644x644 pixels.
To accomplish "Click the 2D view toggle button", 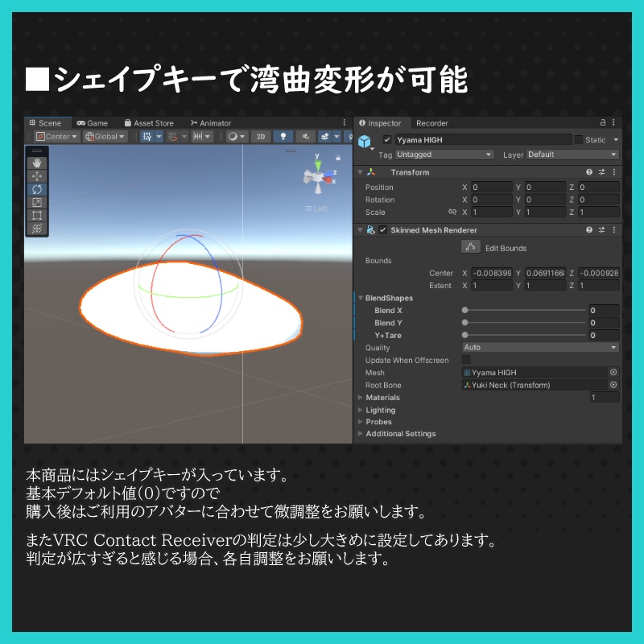I will pyautogui.click(x=260, y=138).
